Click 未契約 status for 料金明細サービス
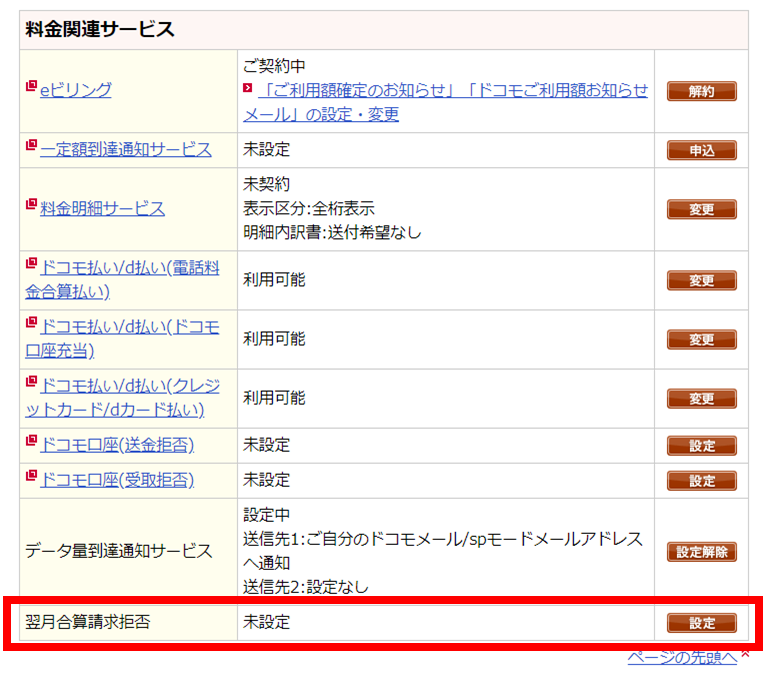768x678 pixels. 266,185
